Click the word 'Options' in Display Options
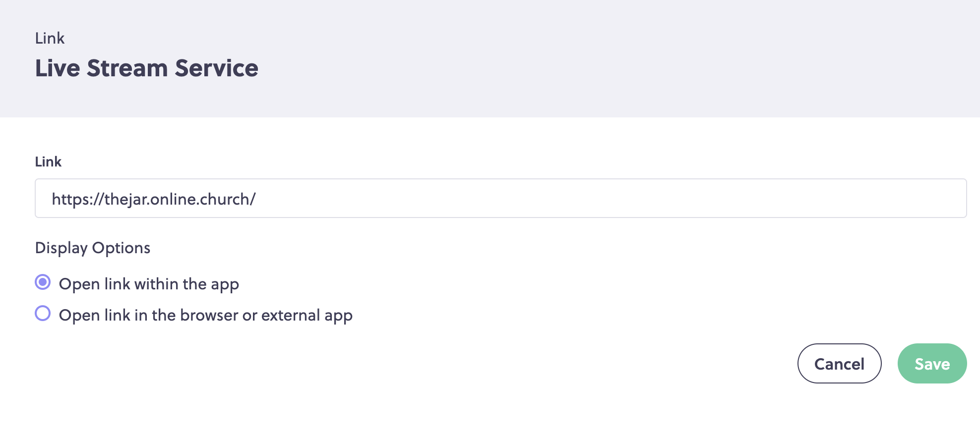The image size is (980, 437). tap(121, 248)
